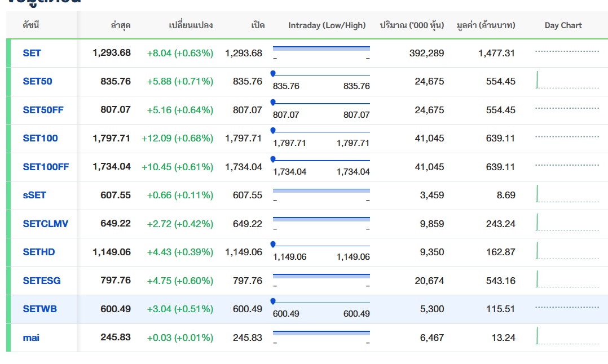Click the SET50FF index name
This screenshot has width=608, height=364.
point(43,110)
